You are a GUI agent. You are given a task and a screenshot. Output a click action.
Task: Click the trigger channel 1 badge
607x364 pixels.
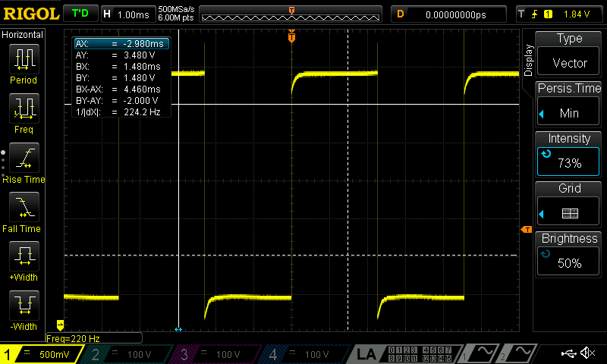pos(548,14)
